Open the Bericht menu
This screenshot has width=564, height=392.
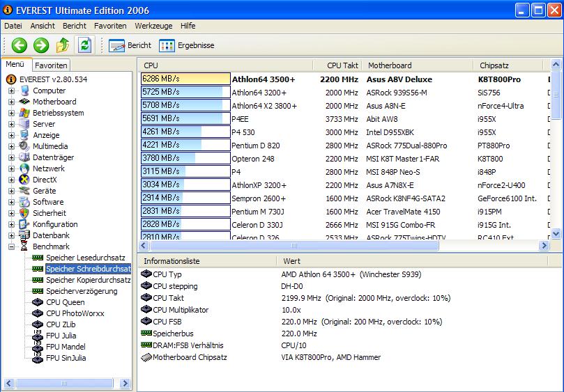(x=75, y=26)
